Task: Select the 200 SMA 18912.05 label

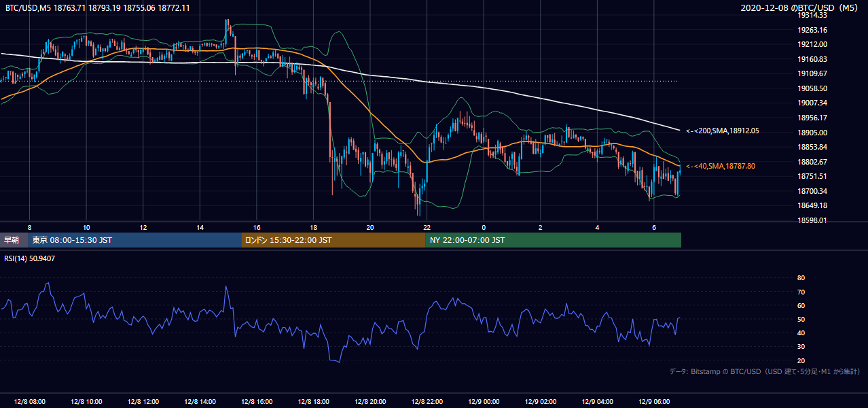Action: click(723, 131)
